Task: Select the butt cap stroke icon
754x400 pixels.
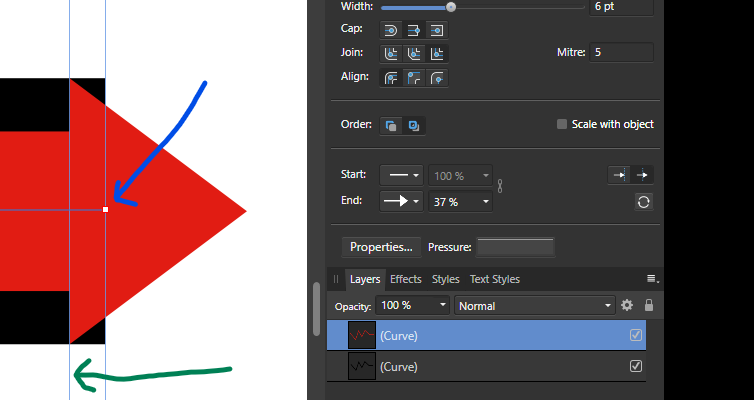Action: pyautogui.click(x=414, y=30)
